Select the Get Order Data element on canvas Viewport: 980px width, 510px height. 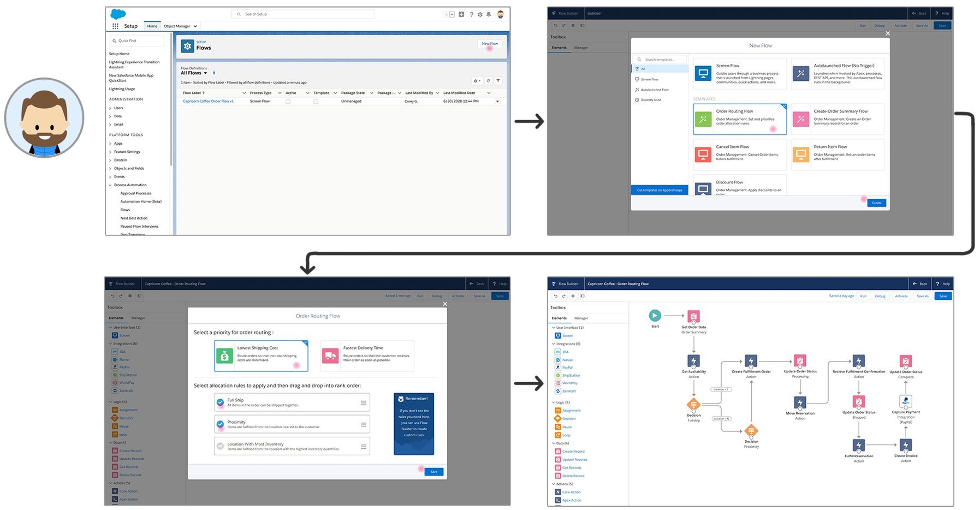coord(693,316)
